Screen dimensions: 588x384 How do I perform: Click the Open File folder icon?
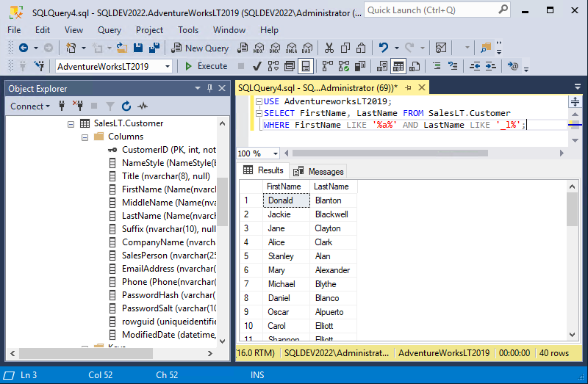pyautogui.click(x=121, y=48)
